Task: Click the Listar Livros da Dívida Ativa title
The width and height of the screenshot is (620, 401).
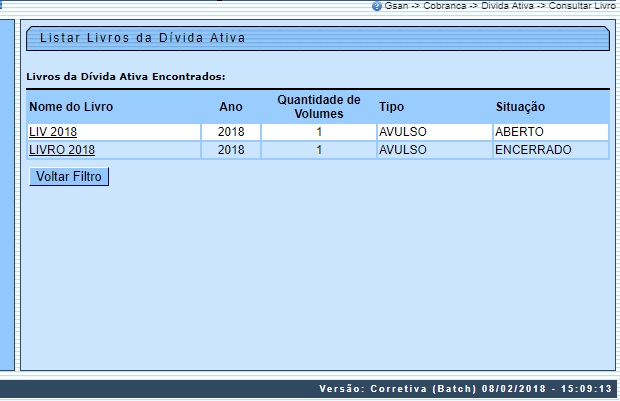Action: coord(142,38)
